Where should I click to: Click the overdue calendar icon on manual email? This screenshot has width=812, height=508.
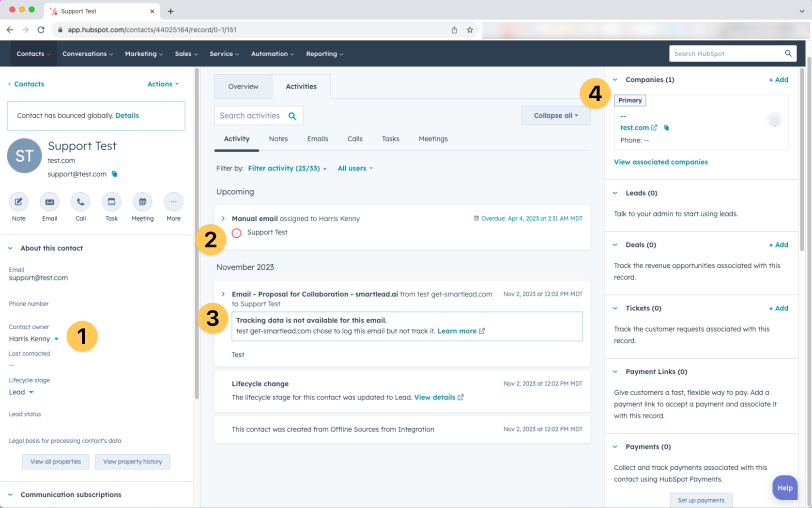tap(476, 218)
